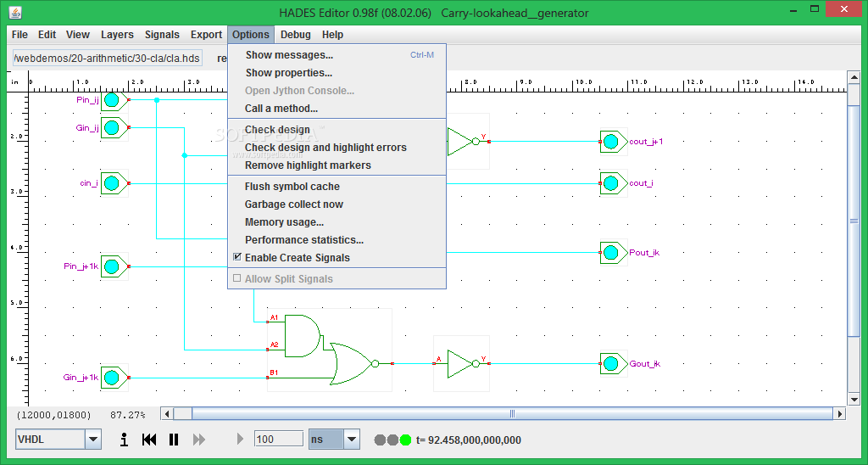This screenshot has width=868, height=465.
Task: Select the lower inverter gate before Gout_ik
Action: pos(462,363)
